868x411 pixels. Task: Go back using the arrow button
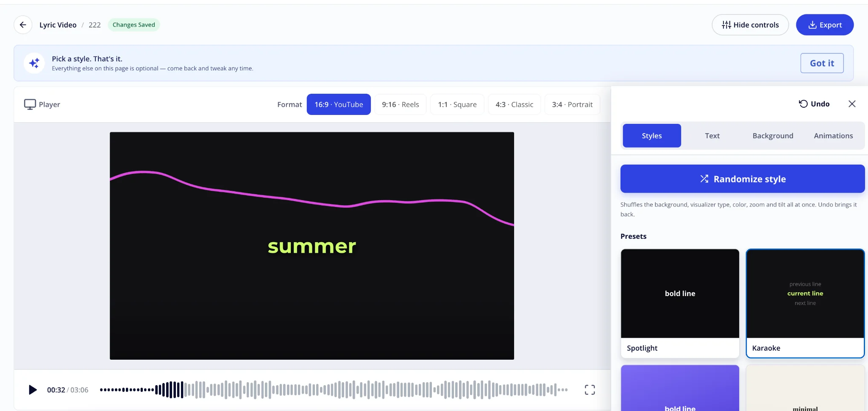(x=23, y=25)
